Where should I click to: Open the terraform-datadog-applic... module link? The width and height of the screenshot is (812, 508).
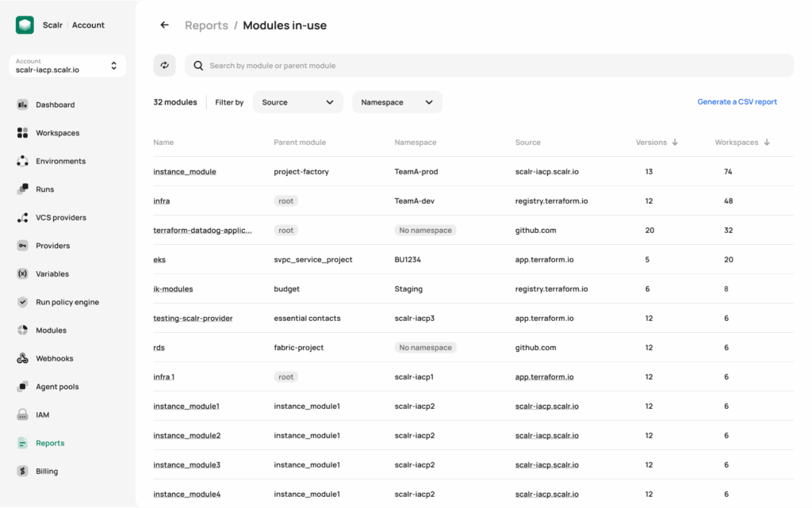(202, 230)
